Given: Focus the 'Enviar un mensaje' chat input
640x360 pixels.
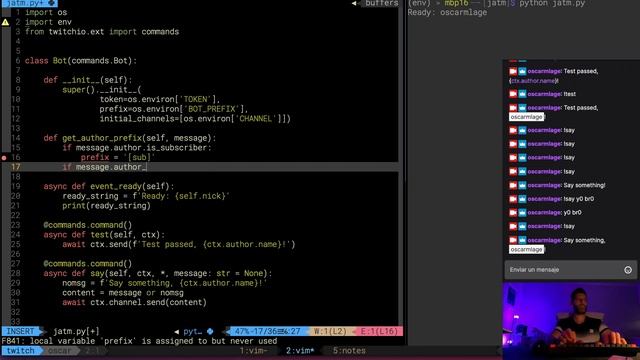Looking at the screenshot, I should (x=571, y=270).
